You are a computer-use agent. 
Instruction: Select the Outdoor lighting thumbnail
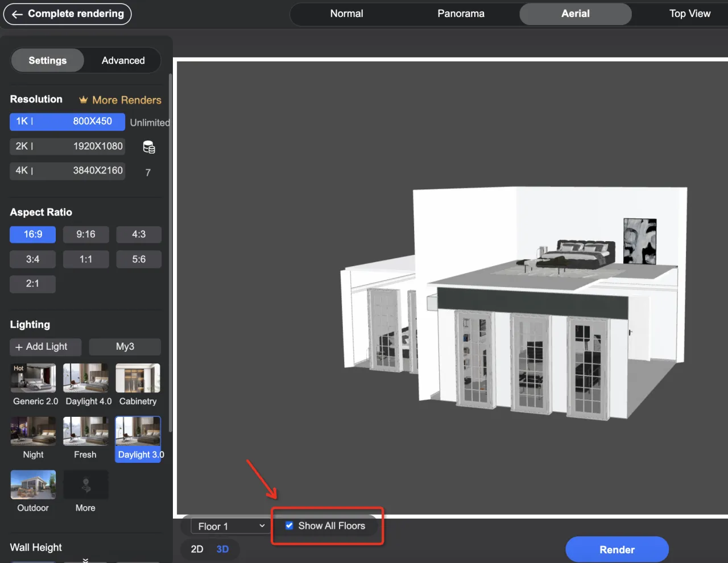click(x=34, y=485)
